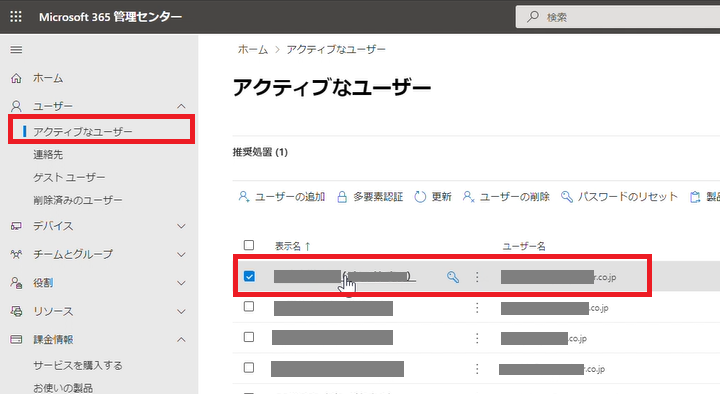The image size is (720, 394).
Task: Click the clipboard 製品 toolbar icon
Action: point(695,197)
